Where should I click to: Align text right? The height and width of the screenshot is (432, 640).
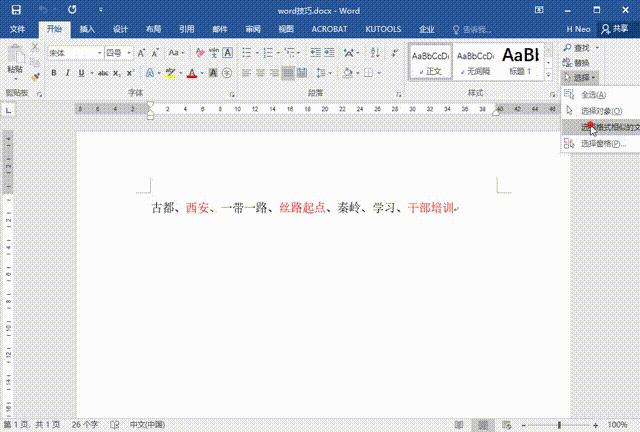click(274, 73)
